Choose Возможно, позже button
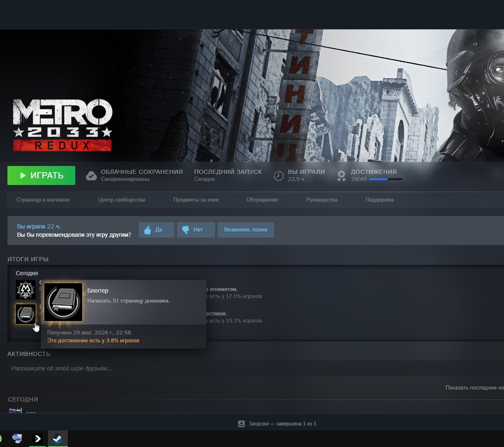The image size is (504, 447). tap(246, 230)
